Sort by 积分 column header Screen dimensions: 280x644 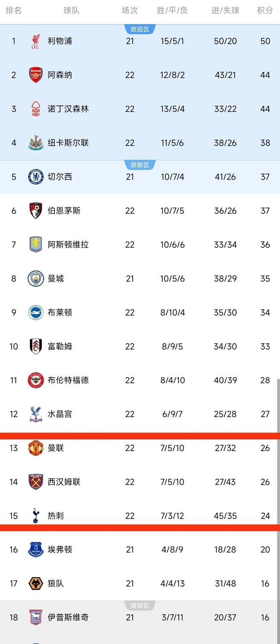click(x=265, y=10)
